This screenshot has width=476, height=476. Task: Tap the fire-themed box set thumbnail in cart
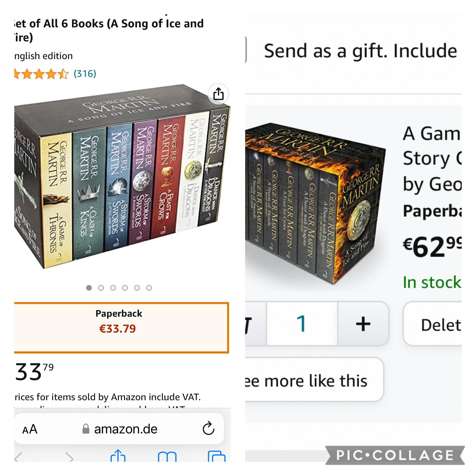[315, 203]
